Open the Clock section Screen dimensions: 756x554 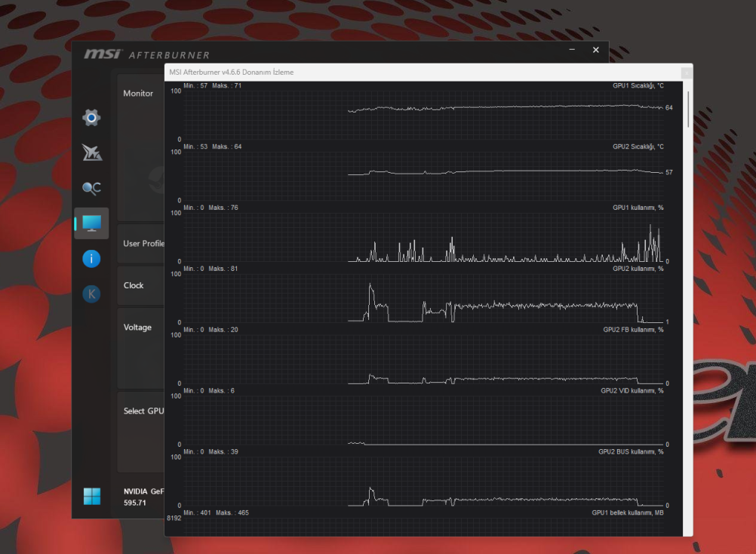click(x=141, y=285)
